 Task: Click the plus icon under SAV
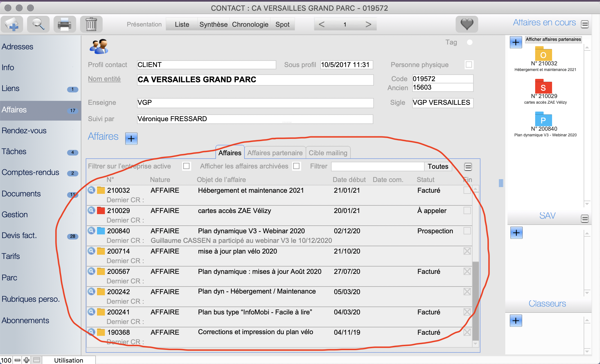tap(516, 233)
